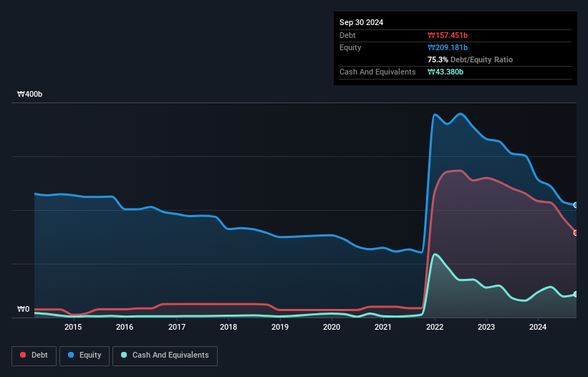Click the teal Cash legend dot
588x377 pixels.
tap(124, 355)
